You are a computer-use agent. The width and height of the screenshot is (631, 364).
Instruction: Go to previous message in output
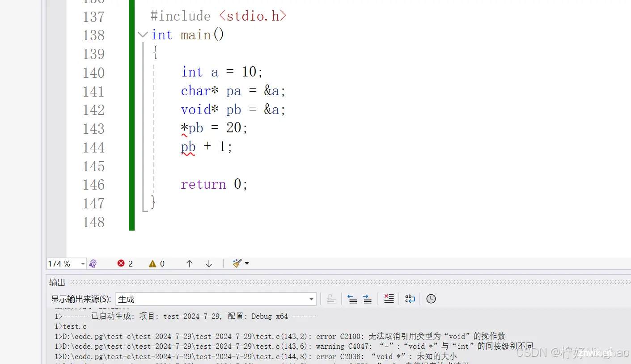(352, 299)
